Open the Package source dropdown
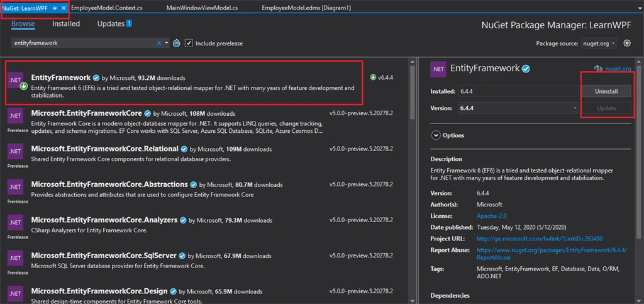Screen dimensions: 644x304 599,43
